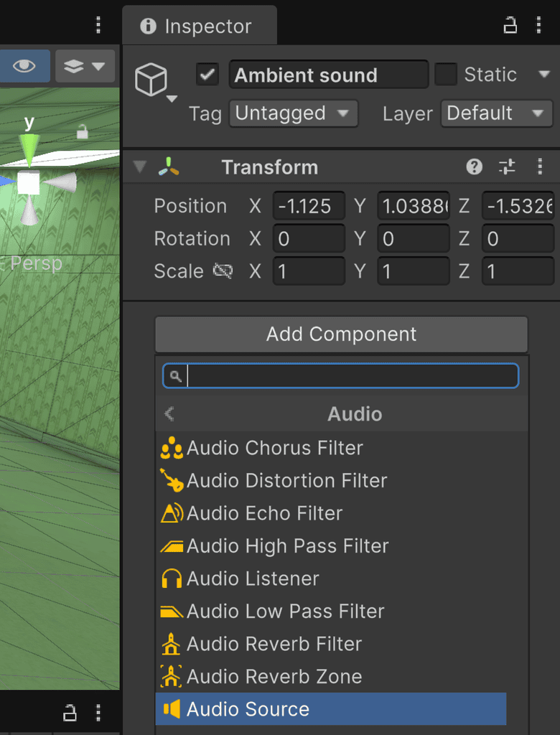Screen dimensions: 560x735
Task: Toggle scene visibility eye button
Action: [24, 66]
